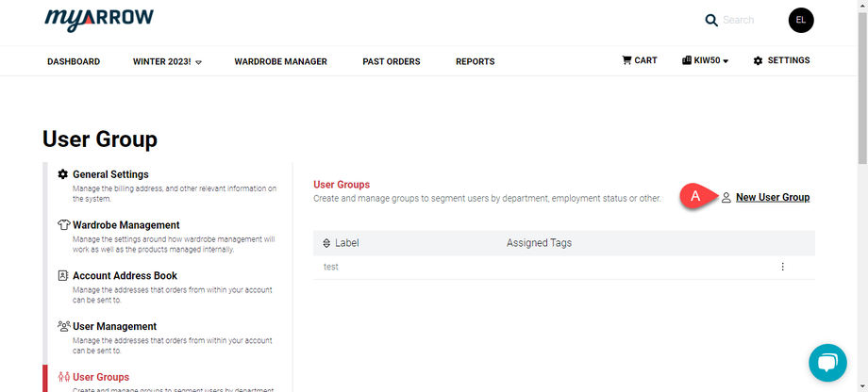
Task: Click the Settings gear icon
Action: tap(758, 61)
